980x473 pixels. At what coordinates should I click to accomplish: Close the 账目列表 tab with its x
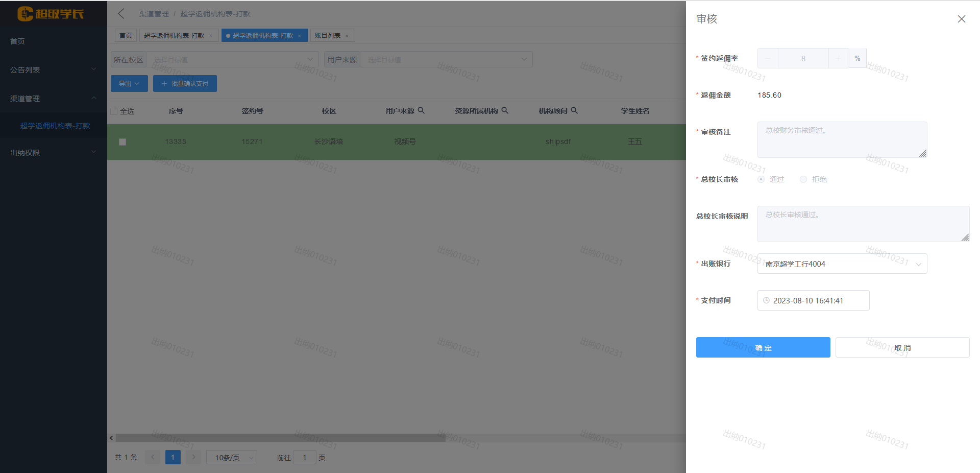pyautogui.click(x=347, y=36)
